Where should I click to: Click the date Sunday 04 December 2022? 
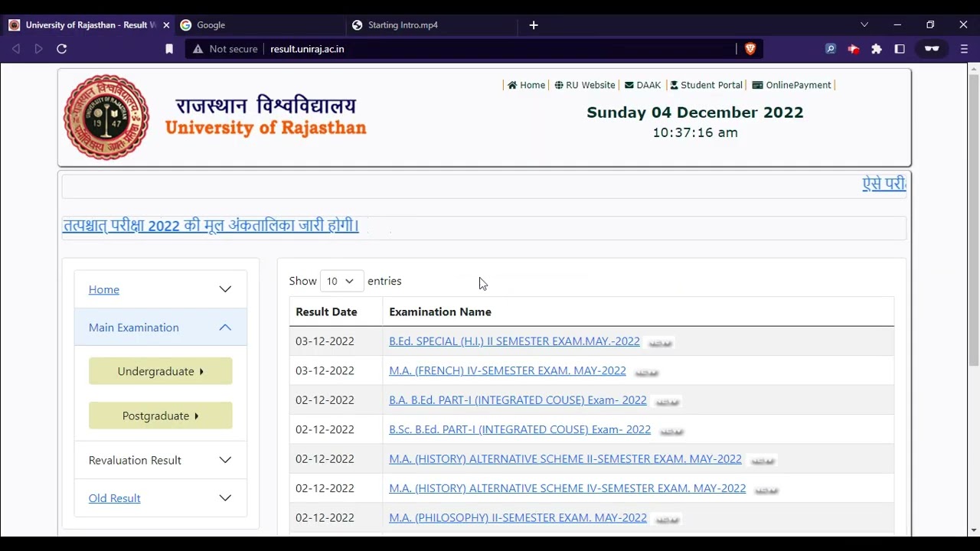(695, 112)
